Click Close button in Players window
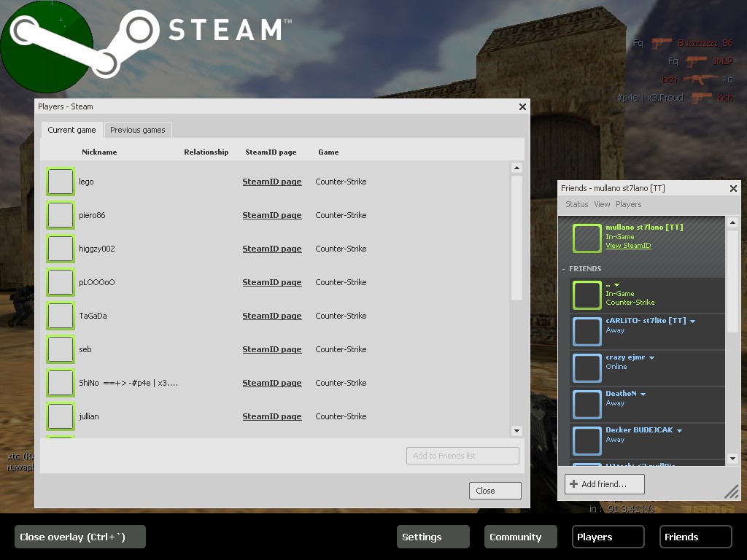 coord(495,491)
